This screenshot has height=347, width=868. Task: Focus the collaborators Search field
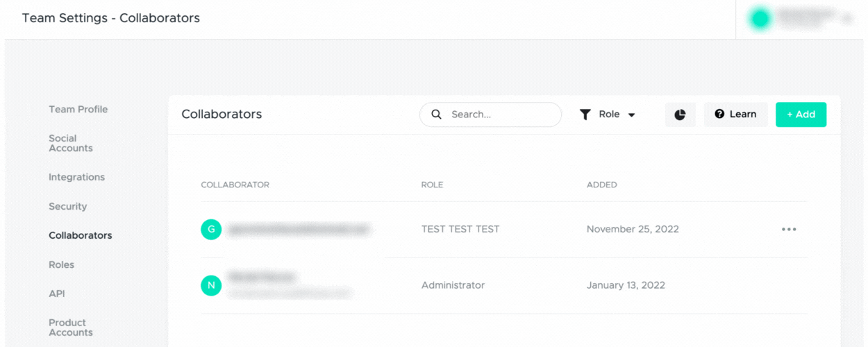pos(490,115)
